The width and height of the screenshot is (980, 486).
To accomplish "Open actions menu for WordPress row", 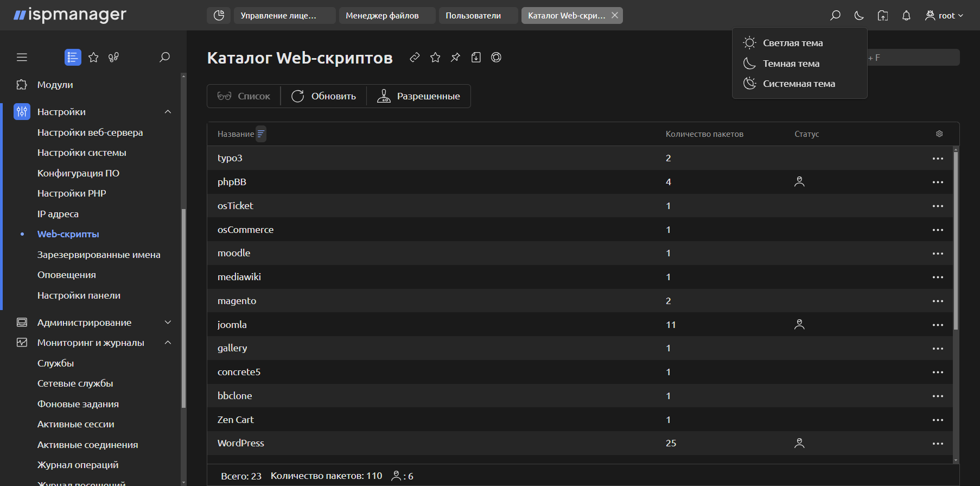I will click(938, 444).
